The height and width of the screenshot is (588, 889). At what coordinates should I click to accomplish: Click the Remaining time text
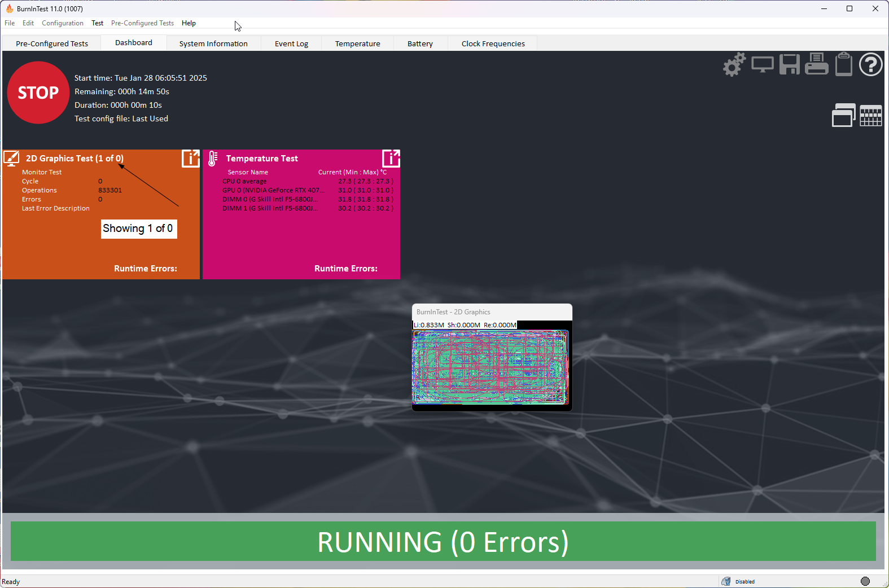[122, 91]
